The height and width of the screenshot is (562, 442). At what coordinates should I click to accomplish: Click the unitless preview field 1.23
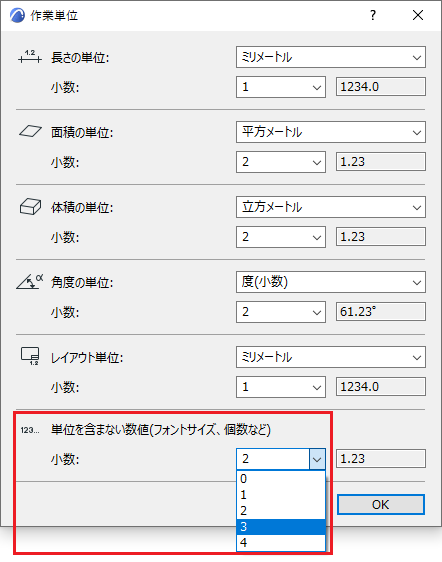[x=381, y=459]
